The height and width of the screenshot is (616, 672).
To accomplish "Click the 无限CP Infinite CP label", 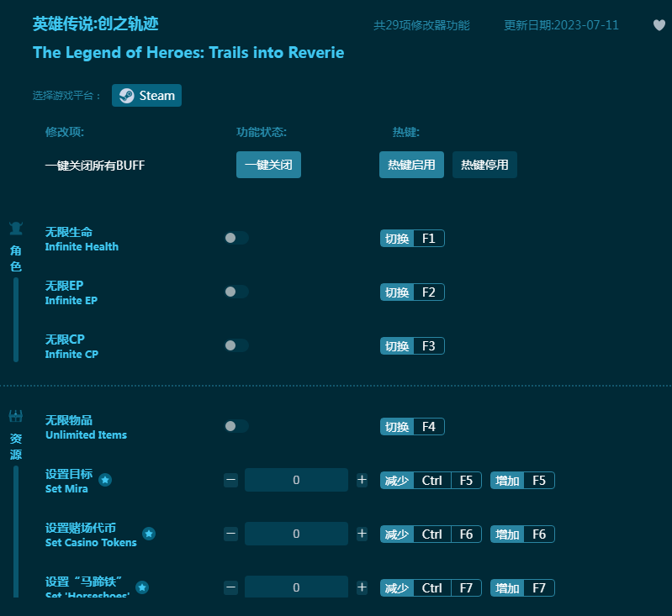I will (71, 347).
